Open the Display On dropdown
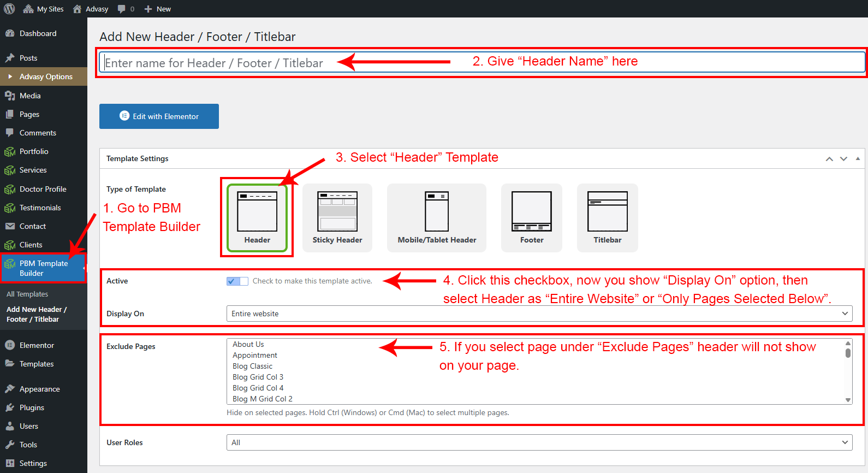868x473 pixels. (539, 314)
